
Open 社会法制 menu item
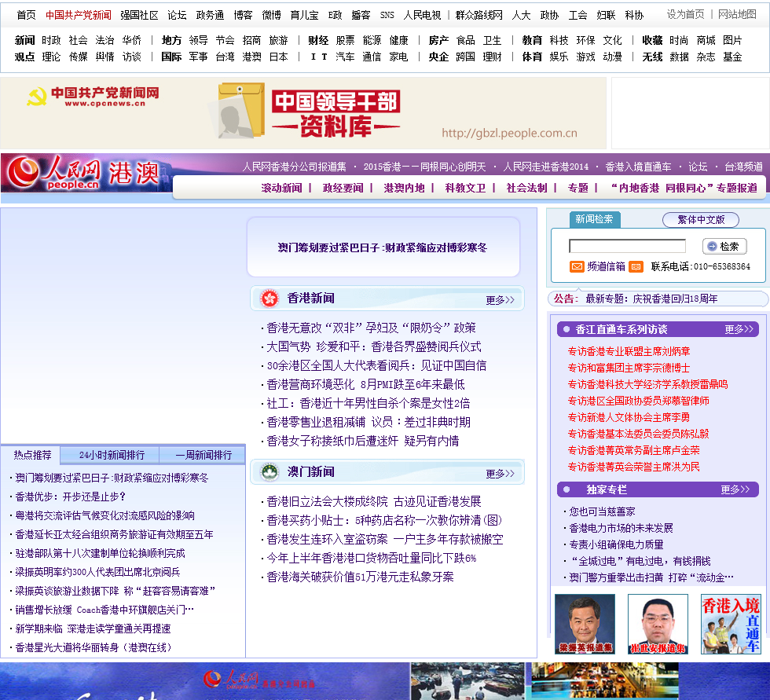[526, 188]
